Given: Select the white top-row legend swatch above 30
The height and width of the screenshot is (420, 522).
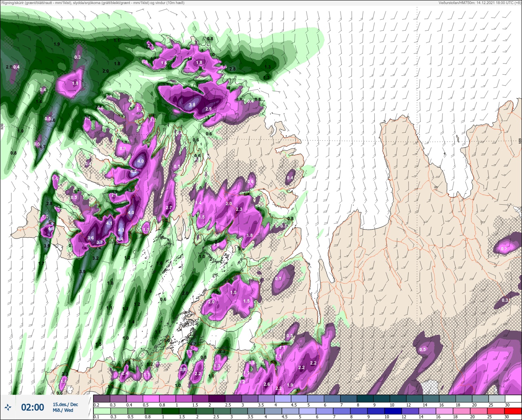Looking at the screenshot, I should pos(513,398).
